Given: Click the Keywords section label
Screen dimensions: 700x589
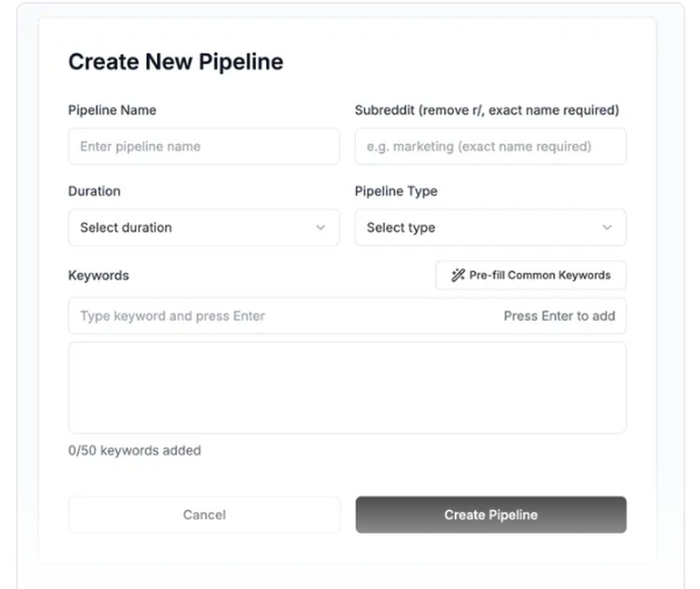Looking at the screenshot, I should click(x=99, y=276).
